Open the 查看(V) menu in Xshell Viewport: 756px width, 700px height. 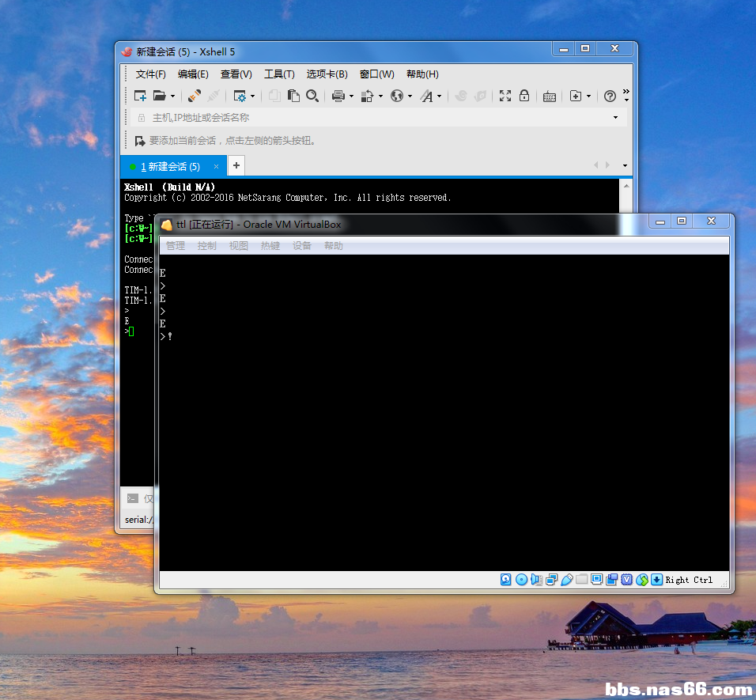(x=236, y=74)
